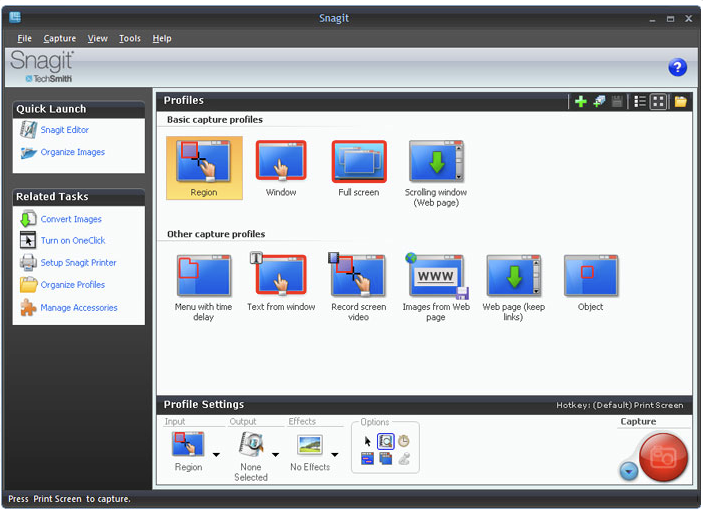Open the File menu
703x511 pixels.
point(25,39)
